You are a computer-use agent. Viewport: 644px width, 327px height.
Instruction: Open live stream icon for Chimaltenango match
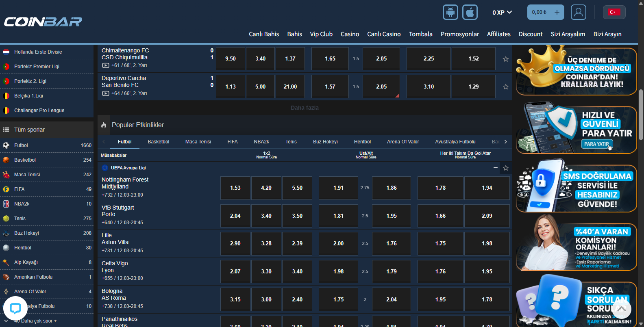coord(105,65)
